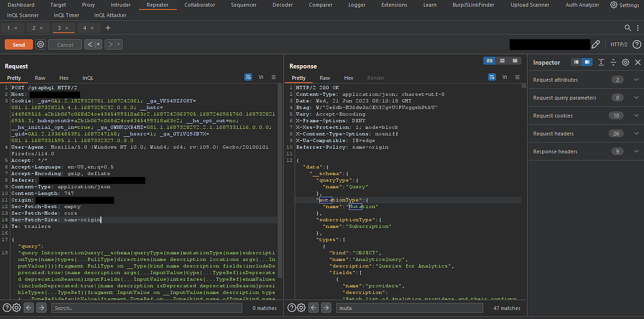Toggle word wrap in the Request editor
644x319 pixels.
[248, 77]
